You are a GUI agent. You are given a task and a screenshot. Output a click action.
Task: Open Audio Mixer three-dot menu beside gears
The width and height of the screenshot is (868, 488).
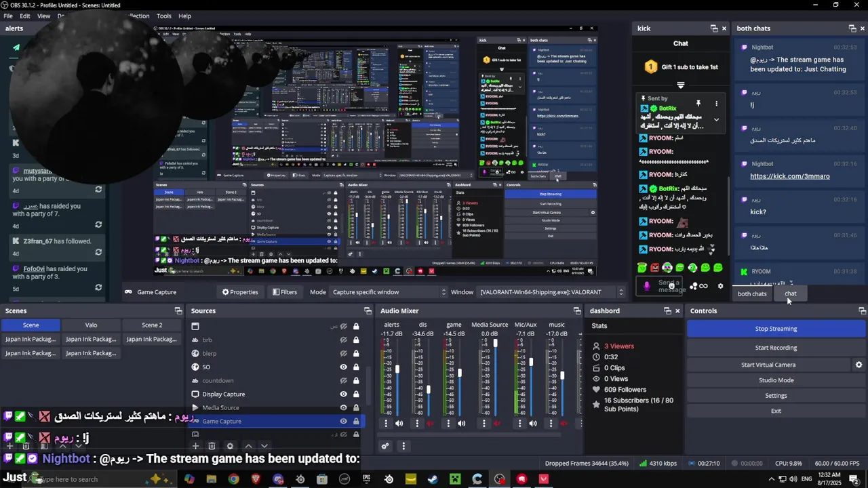(x=403, y=446)
